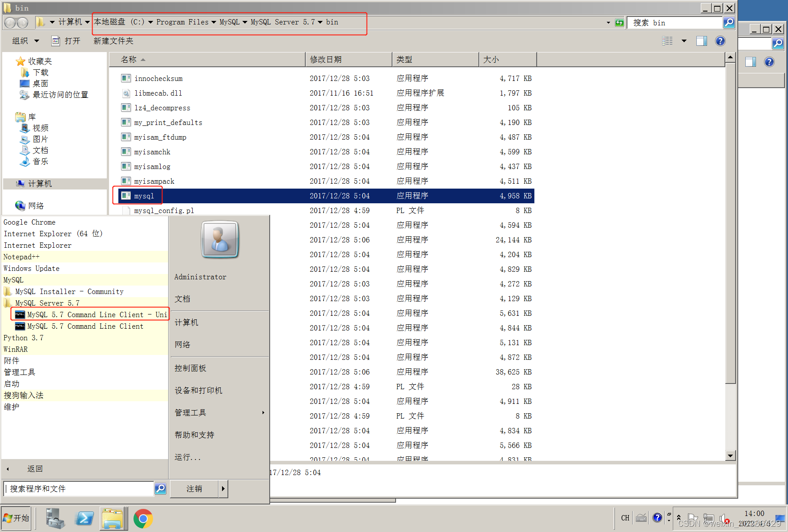Expand dropdown arrow after Program Files in address bar
The width and height of the screenshot is (788, 532).
214,22
